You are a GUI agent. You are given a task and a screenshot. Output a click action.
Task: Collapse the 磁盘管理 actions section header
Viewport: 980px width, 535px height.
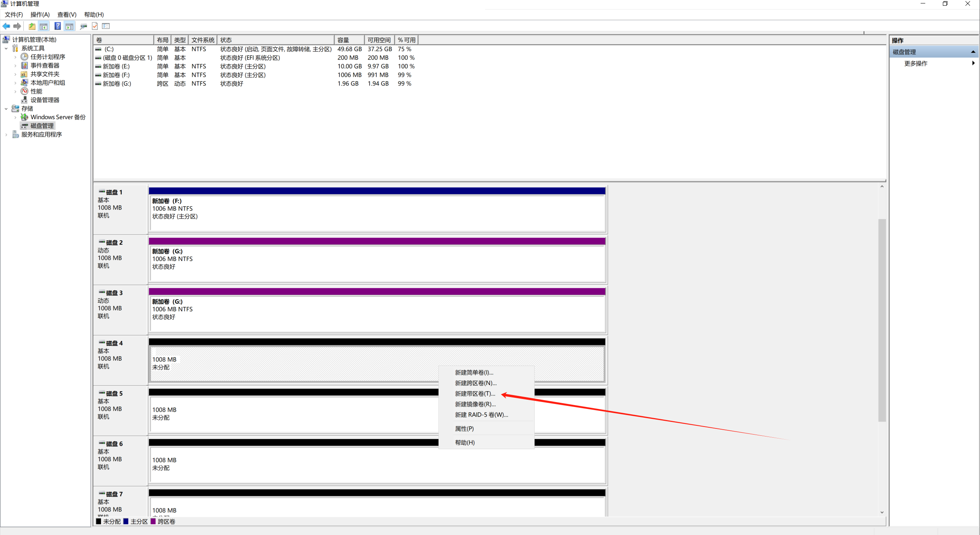point(973,52)
